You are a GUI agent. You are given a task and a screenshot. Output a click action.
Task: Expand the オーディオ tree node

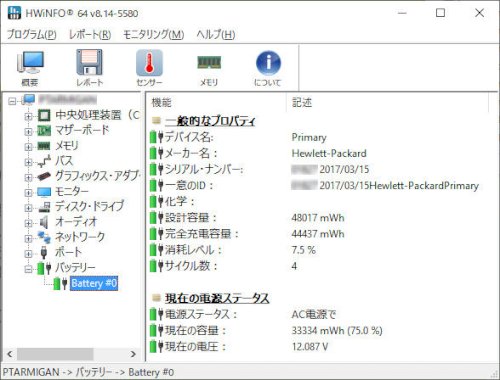coord(28,223)
